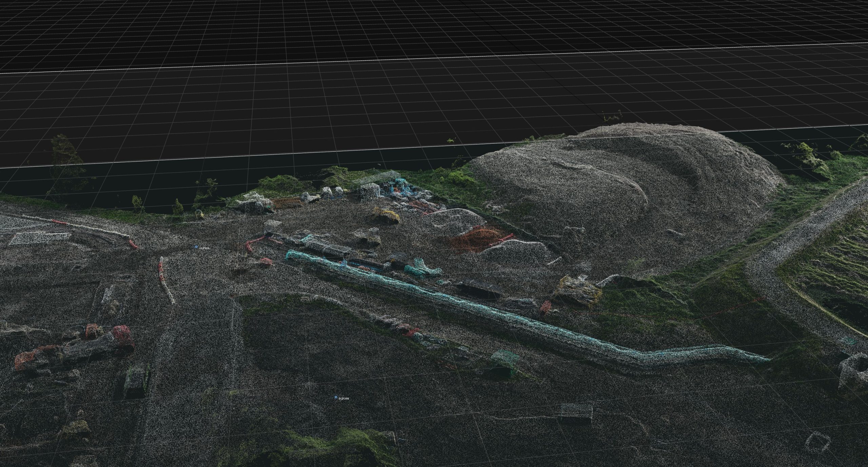Select the GCP109 blue marker point
This screenshot has height=467, width=868.
tap(196, 247)
